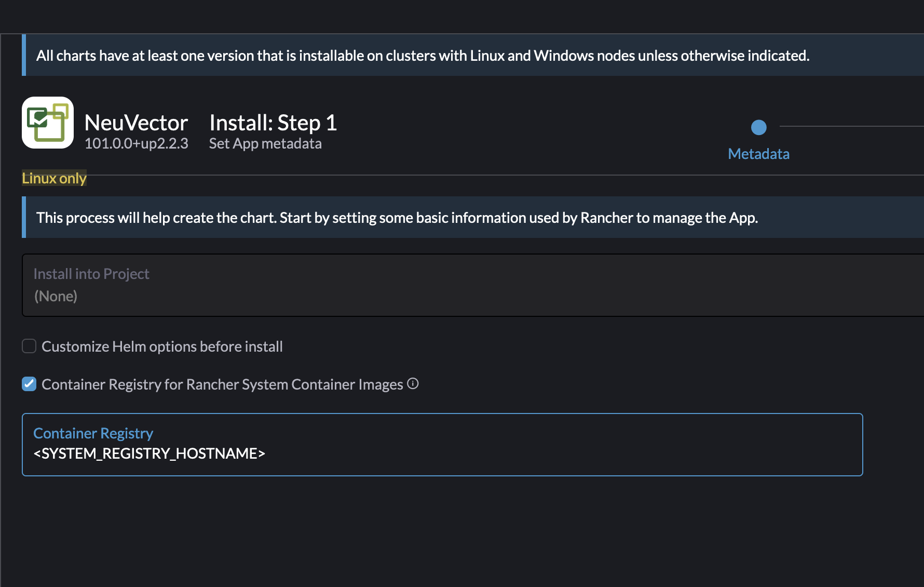924x587 pixels.
Task: Open the info tooltip beside Container Registry checkbox
Action: [413, 384]
